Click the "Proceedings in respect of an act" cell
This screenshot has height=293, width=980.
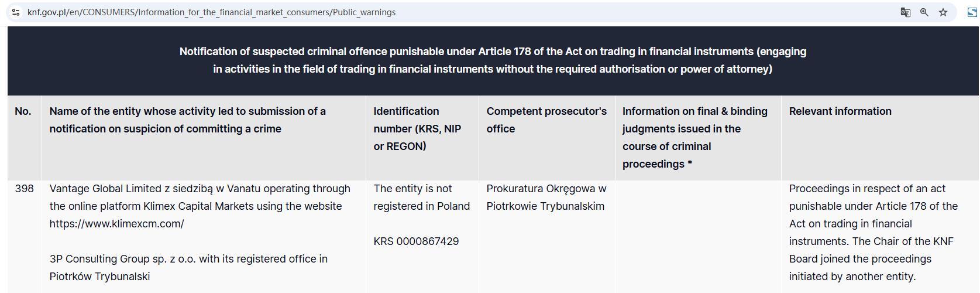click(x=874, y=233)
